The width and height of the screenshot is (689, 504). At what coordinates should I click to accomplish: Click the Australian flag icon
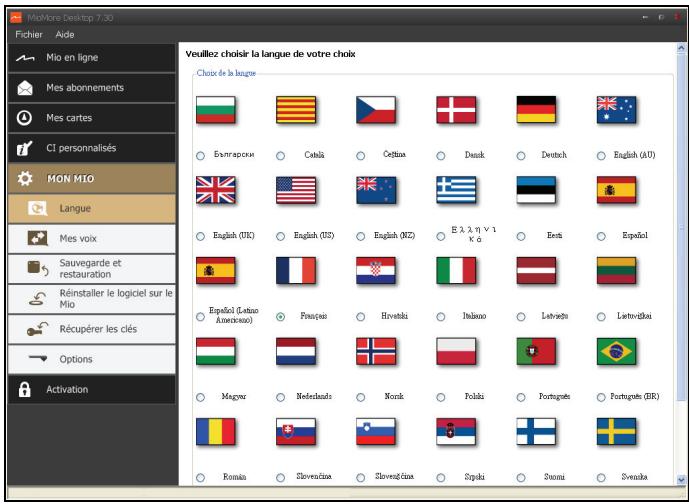[x=616, y=109]
